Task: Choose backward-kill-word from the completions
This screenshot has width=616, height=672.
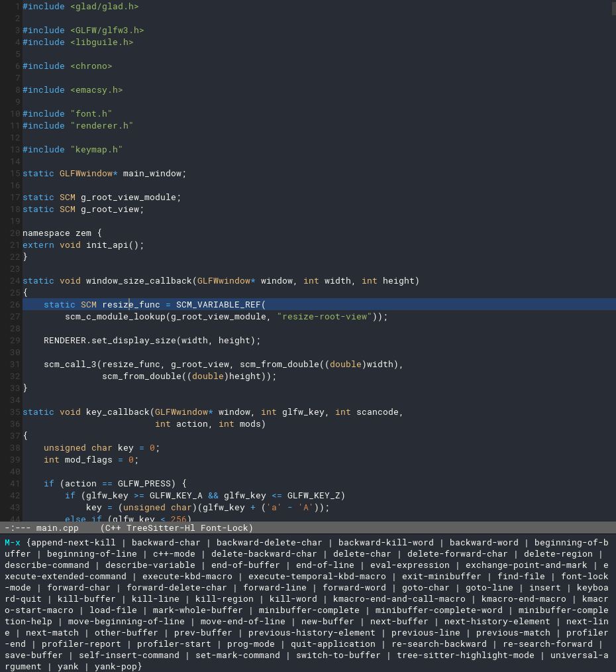Action: 386,542
